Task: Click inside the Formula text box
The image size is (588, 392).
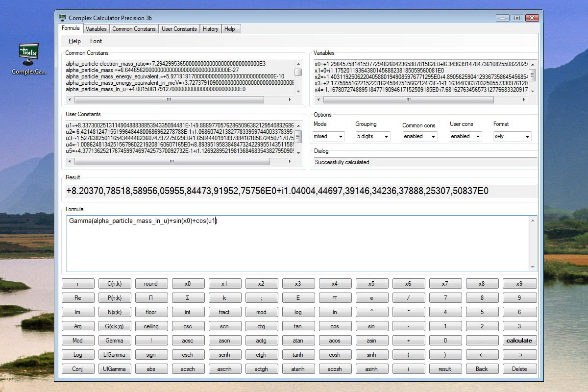Action: 301,244
